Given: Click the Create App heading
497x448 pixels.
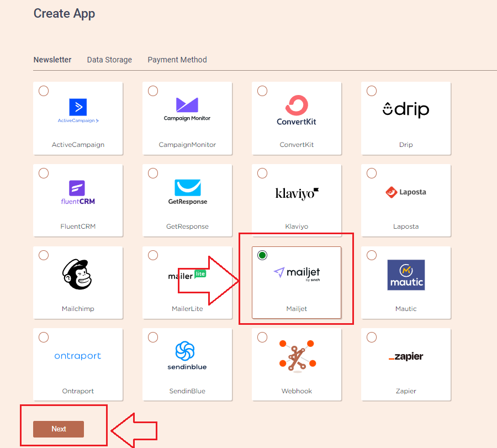Looking at the screenshot, I should tap(65, 14).
